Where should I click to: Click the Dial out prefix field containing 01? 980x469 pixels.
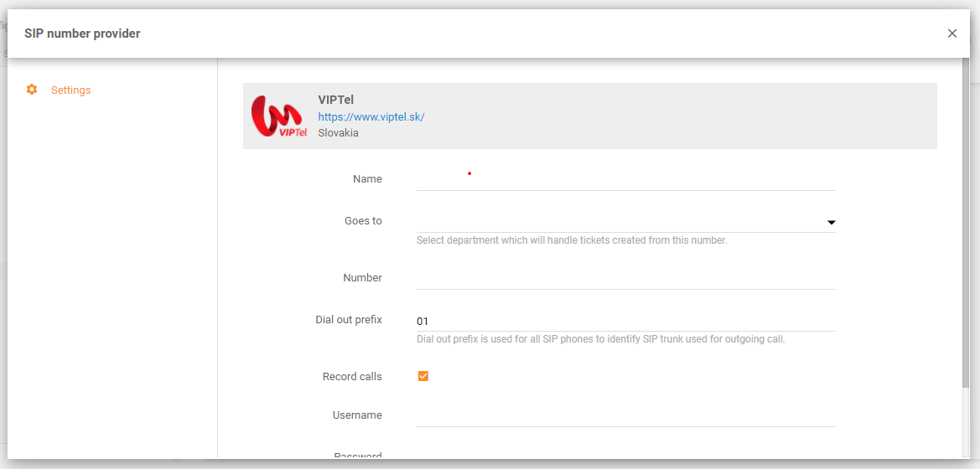tap(625, 321)
